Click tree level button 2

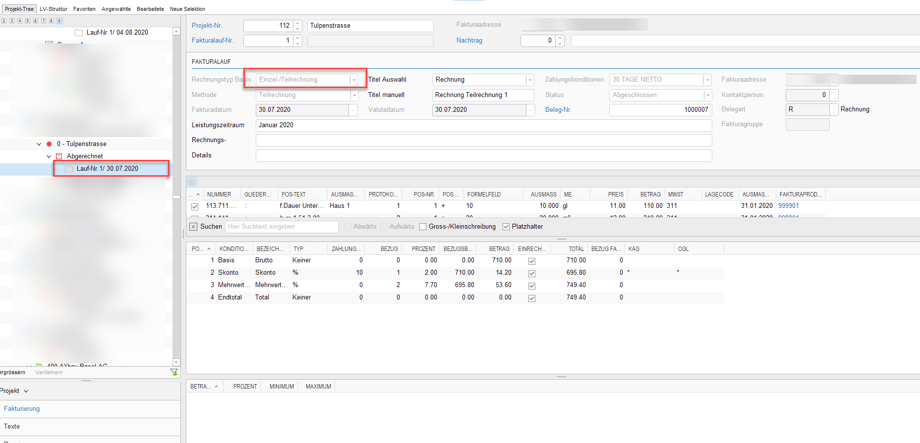pos(4,21)
